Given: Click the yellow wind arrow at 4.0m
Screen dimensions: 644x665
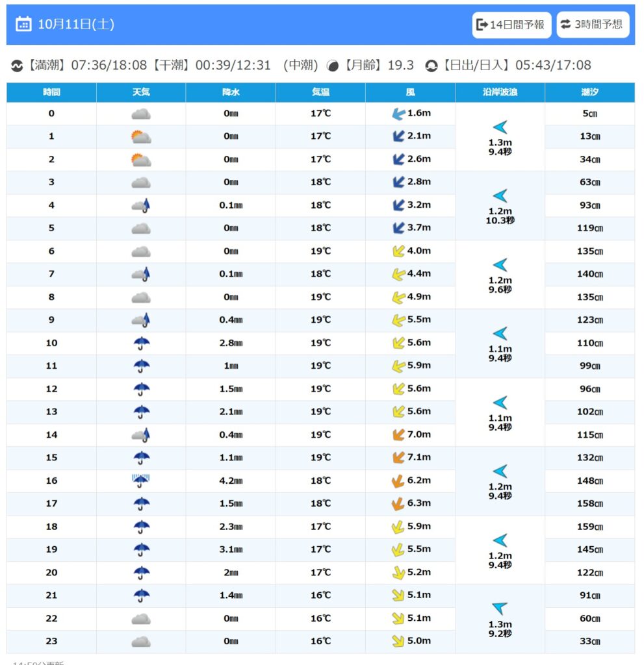Looking at the screenshot, I should (x=398, y=251).
